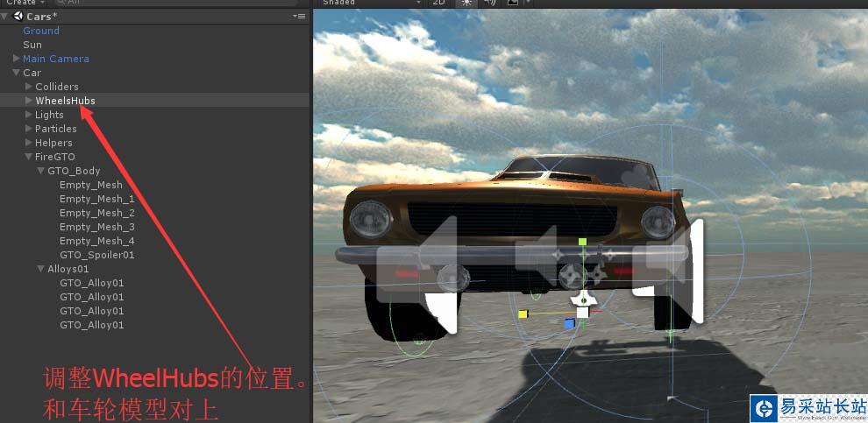
Task: Toggle scene audio speaker icon
Action: click(489, 3)
